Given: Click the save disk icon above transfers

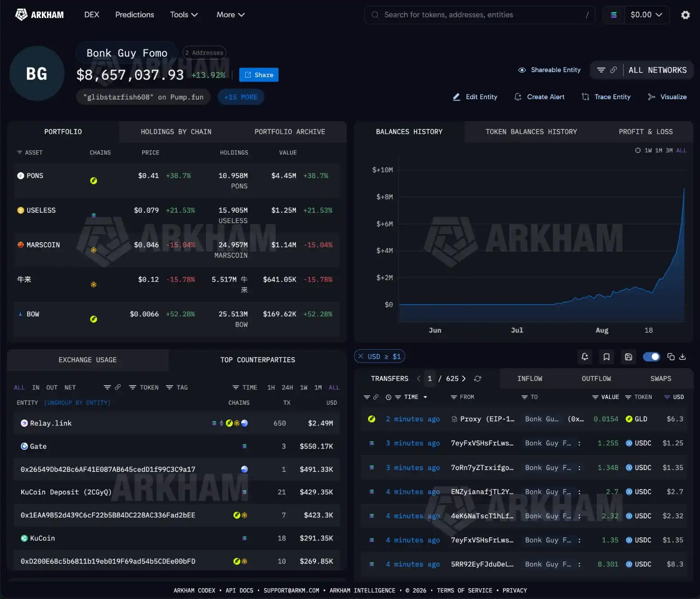Looking at the screenshot, I should click(x=628, y=357).
